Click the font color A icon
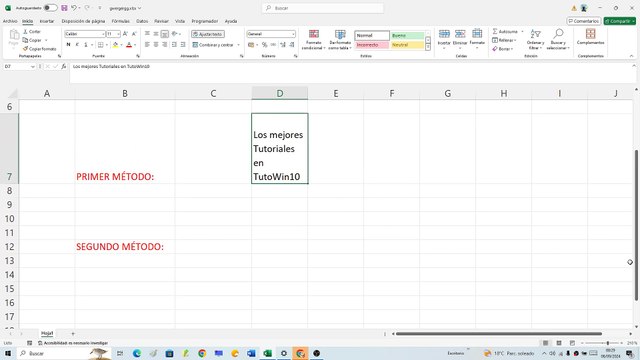 (x=129, y=44)
